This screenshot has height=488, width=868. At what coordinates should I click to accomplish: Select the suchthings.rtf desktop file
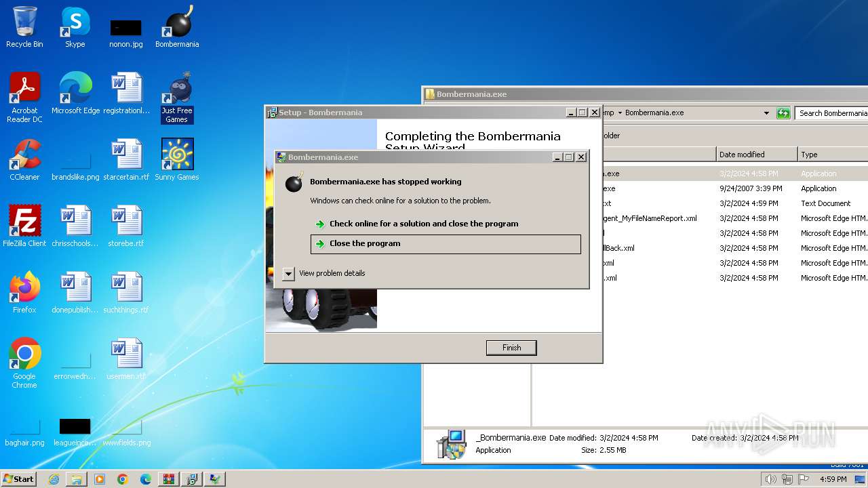tap(126, 293)
